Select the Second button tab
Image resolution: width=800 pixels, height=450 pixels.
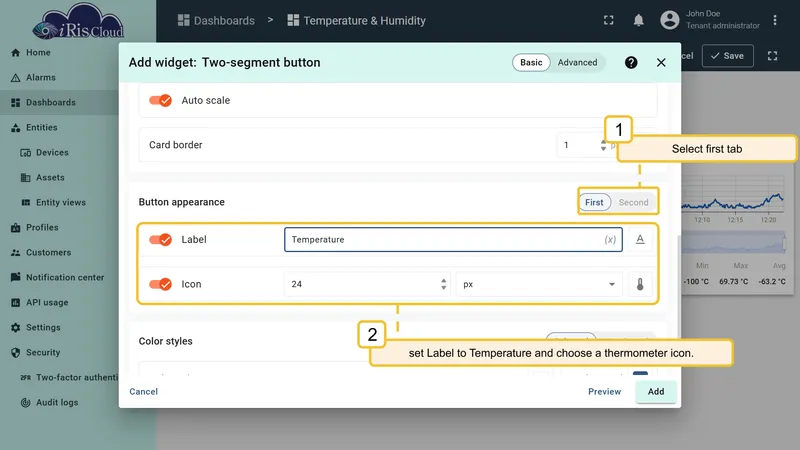coord(633,203)
